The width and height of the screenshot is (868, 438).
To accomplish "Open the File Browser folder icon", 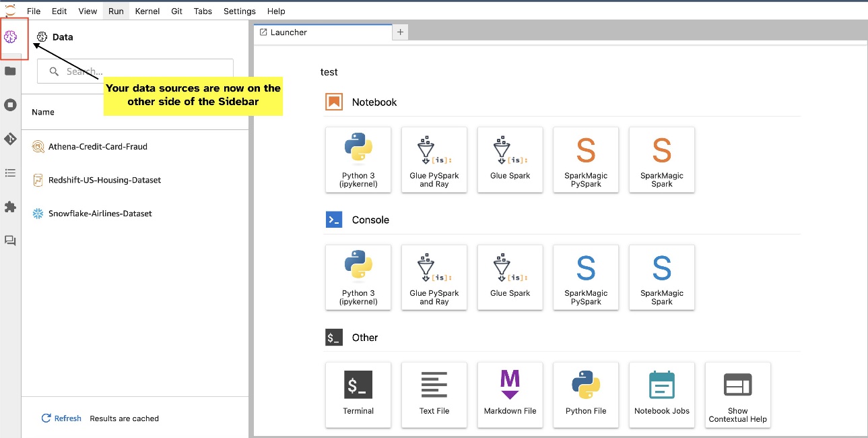I will [10, 71].
